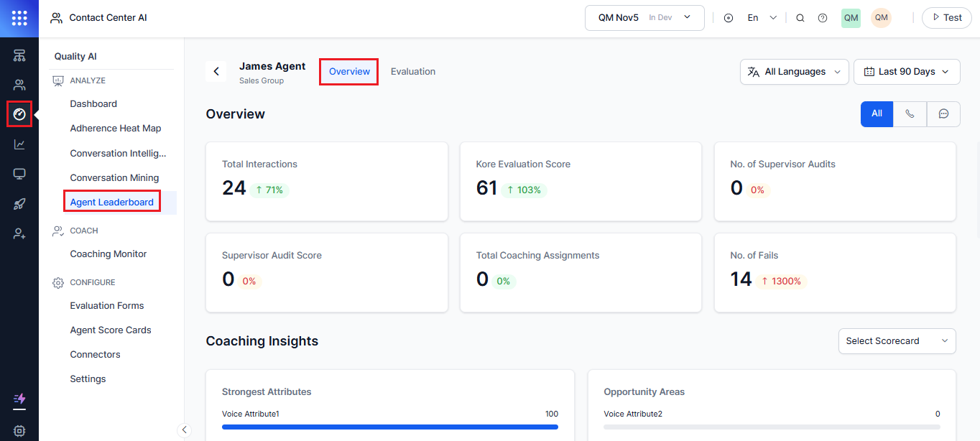
Task: Click the Configure gear icon
Action: pos(58,283)
